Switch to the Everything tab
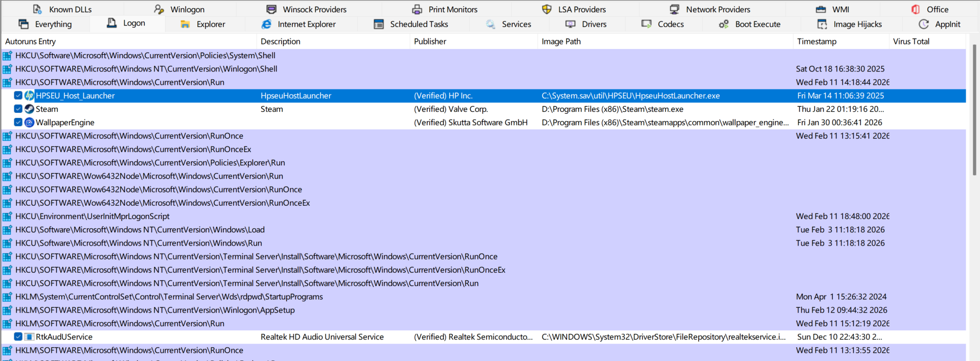 point(45,24)
